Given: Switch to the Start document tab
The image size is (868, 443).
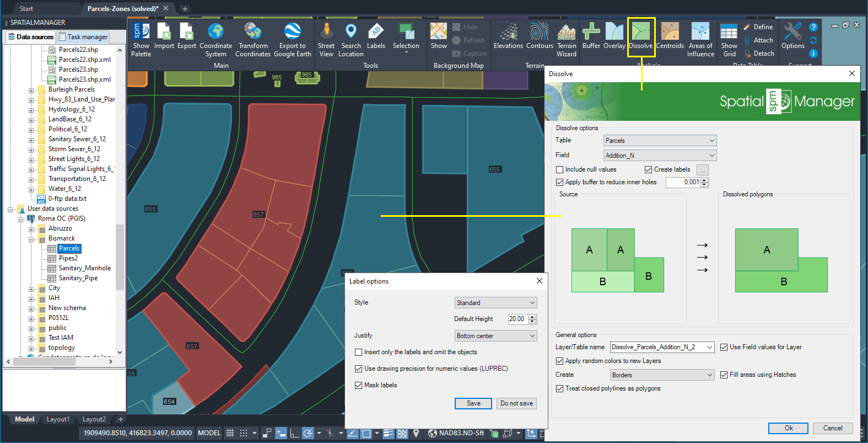Looking at the screenshot, I should tap(26, 8).
